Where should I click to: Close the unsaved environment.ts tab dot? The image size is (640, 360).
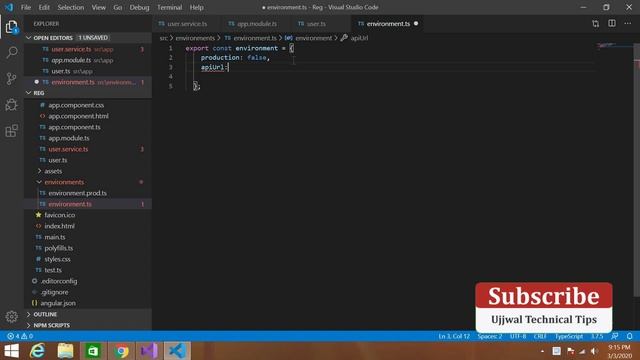click(x=416, y=24)
